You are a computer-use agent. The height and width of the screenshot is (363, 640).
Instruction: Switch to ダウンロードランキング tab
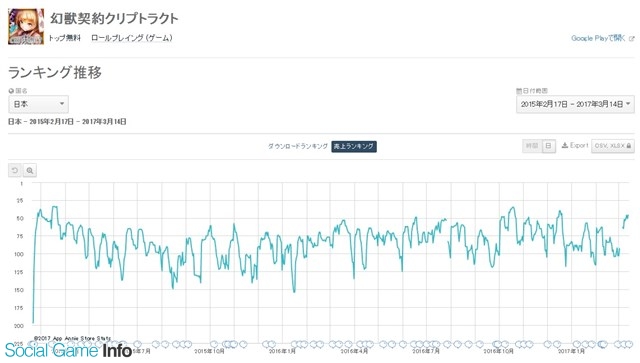click(x=298, y=146)
